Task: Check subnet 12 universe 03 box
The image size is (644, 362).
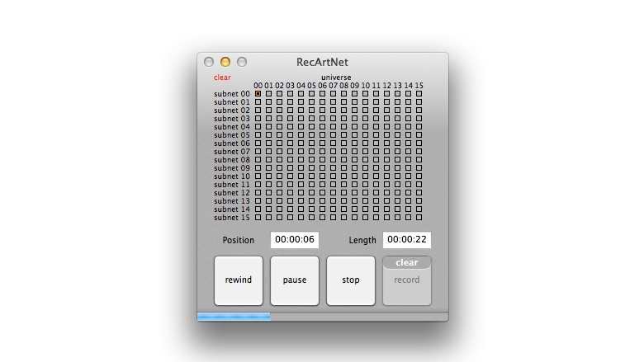Action: click(x=290, y=193)
